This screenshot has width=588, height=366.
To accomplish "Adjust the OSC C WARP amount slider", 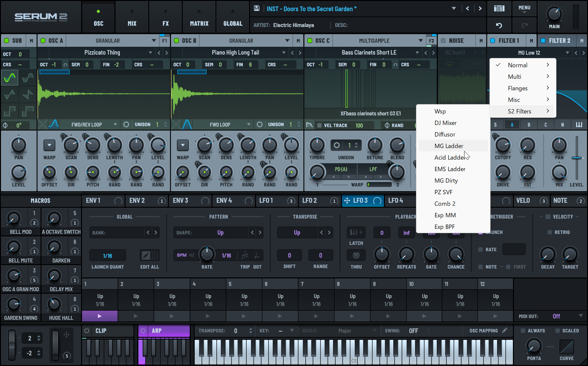I will [379, 185].
